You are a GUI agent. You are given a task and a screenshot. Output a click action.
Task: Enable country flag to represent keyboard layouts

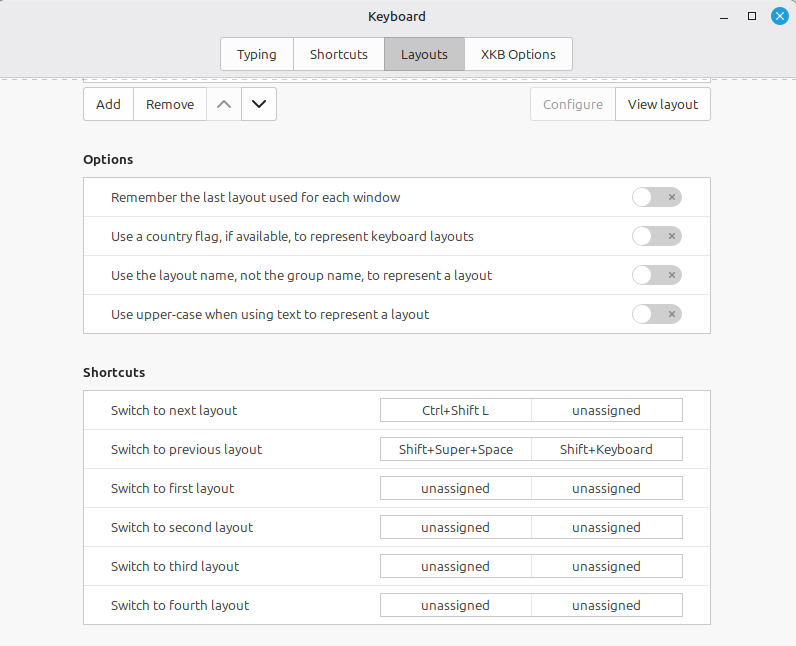coord(656,236)
